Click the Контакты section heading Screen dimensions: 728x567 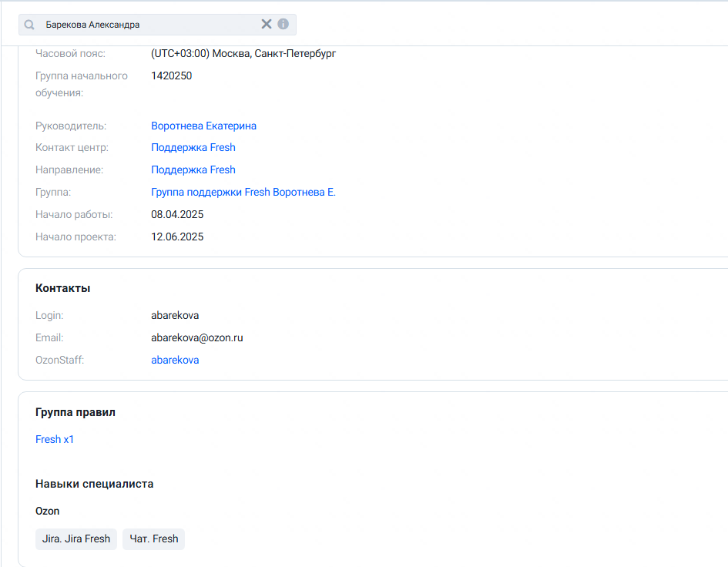(62, 288)
